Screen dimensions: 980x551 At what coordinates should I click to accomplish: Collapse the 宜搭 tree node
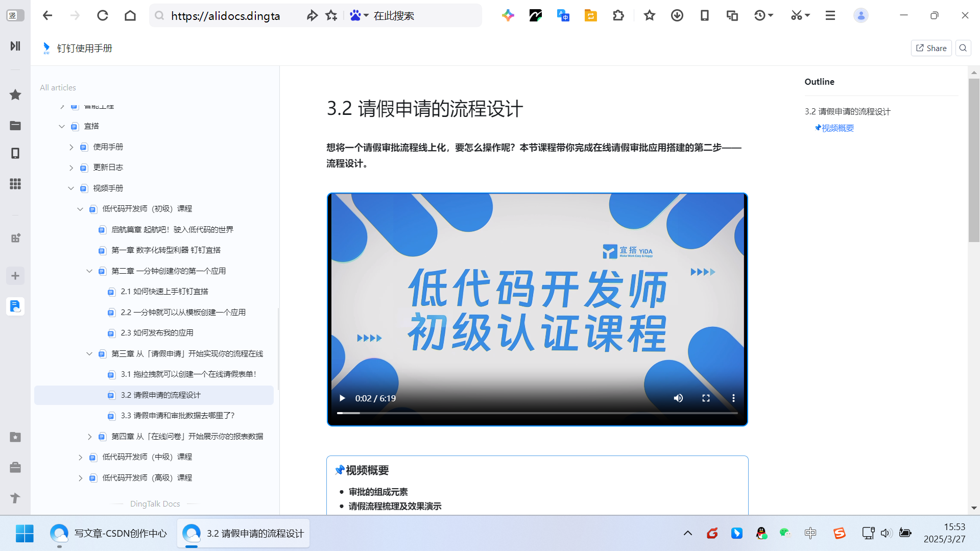(62, 127)
